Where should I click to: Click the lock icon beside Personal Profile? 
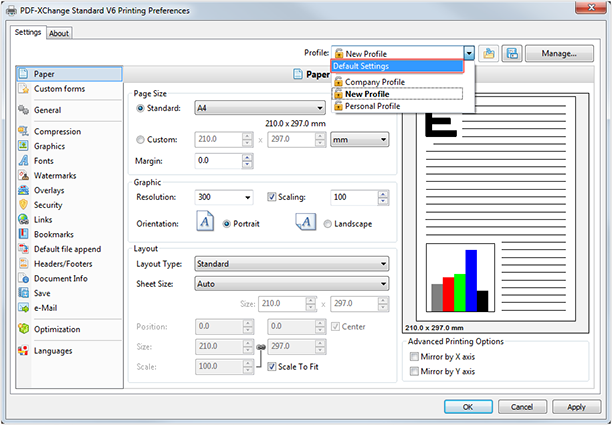click(x=338, y=106)
